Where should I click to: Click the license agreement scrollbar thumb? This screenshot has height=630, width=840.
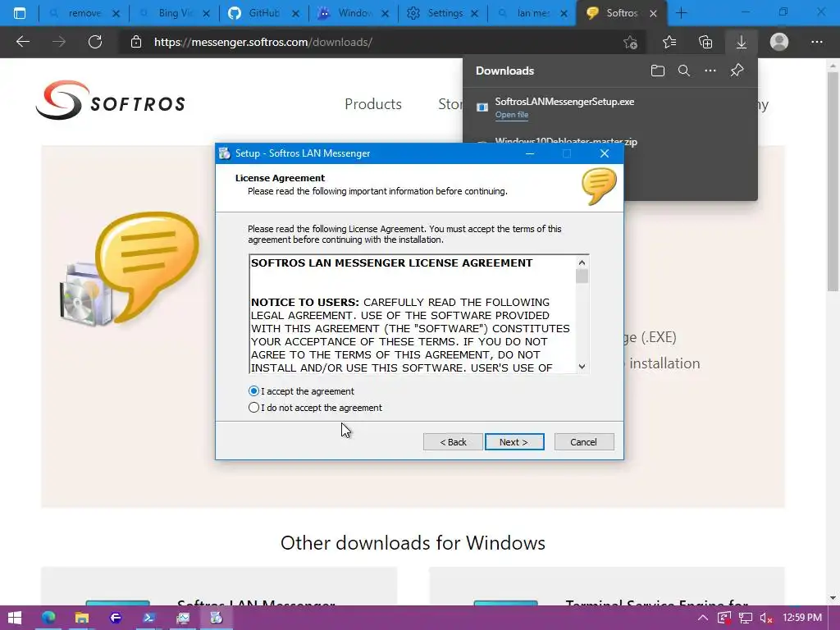tap(582, 276)
